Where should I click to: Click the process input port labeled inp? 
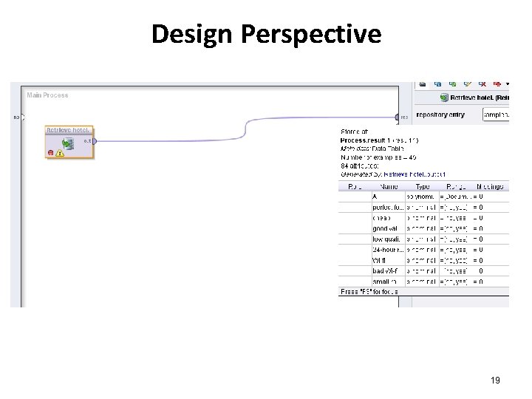click(x=22, y=117)
